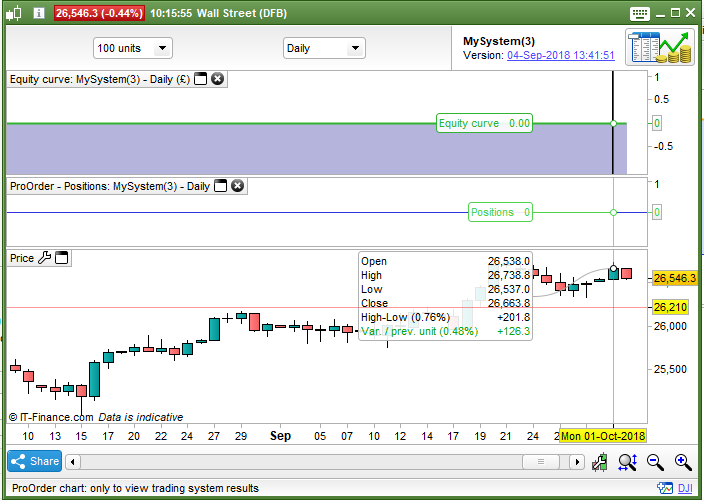Click the MySystem(3) title text
The image size is (704, 500).
point(499,41)
